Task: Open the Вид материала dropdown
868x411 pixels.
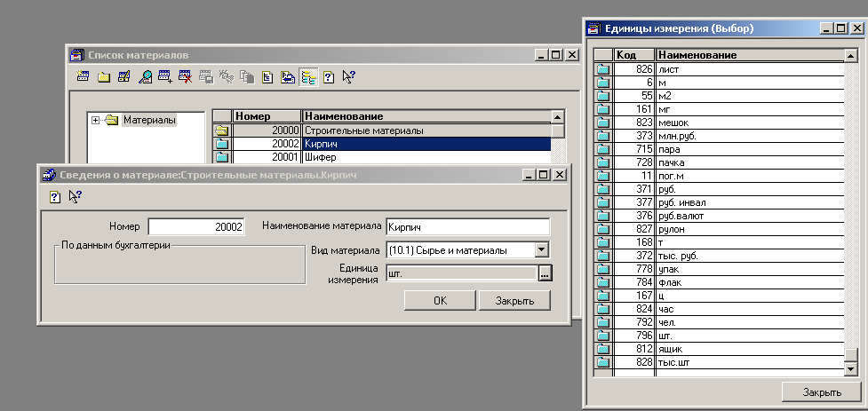Action: coord(541,250)
